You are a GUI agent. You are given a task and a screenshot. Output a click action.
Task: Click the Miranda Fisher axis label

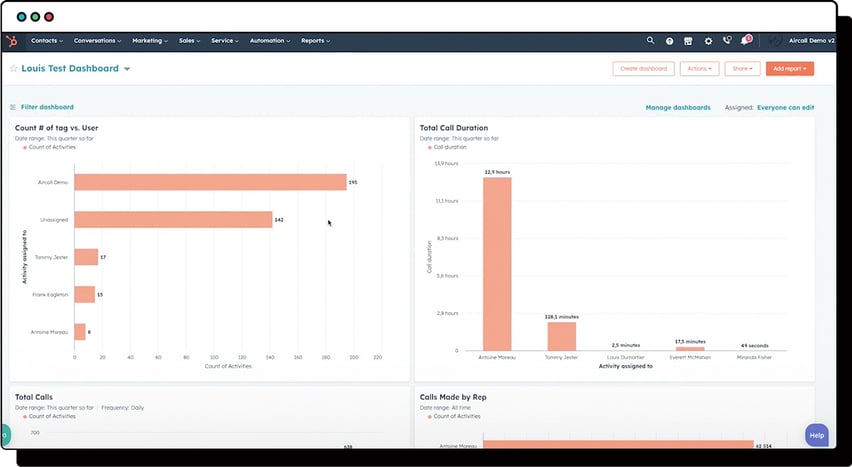tap(754, 358)
